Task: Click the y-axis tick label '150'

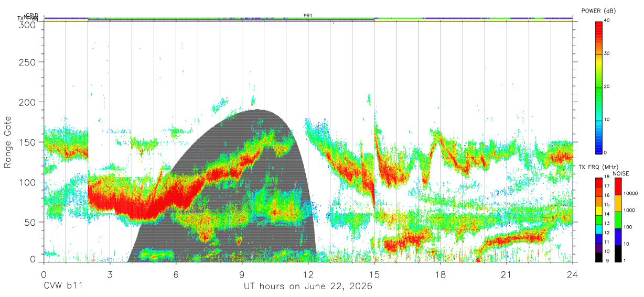Action: [28, 142]
